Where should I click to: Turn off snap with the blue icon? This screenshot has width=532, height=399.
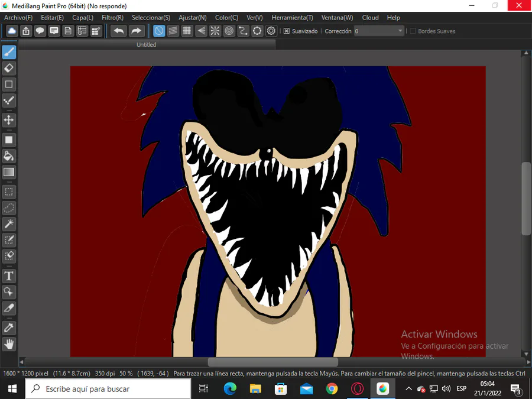pyautogui.click(x=159, y=31)
